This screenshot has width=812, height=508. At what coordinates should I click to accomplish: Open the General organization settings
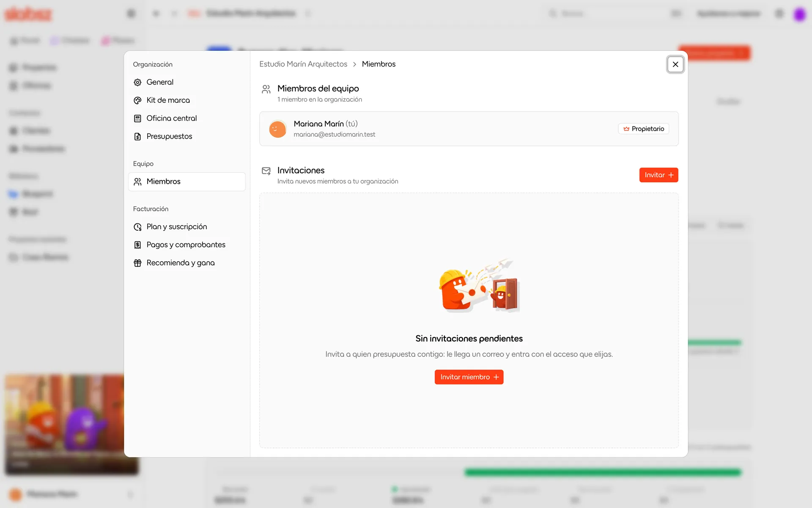tap(187, 82)
